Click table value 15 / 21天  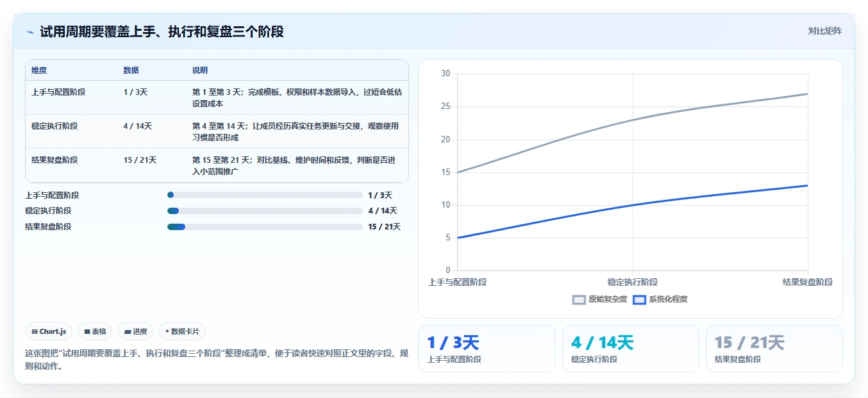click(x=140, y=160)
